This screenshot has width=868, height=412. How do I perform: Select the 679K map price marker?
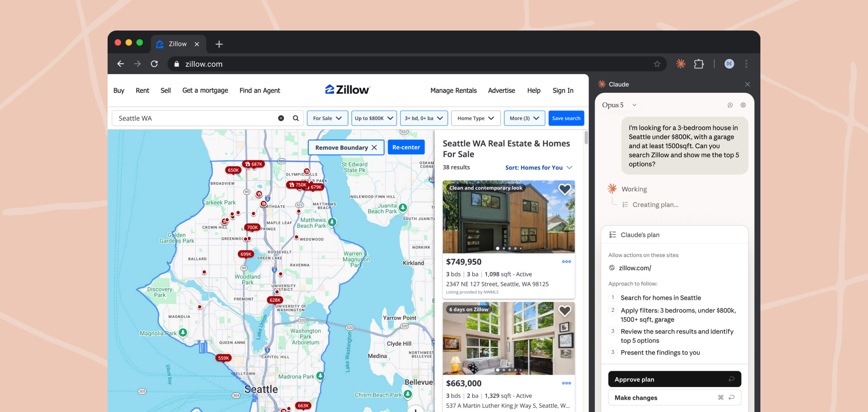[x=316, y=187]
